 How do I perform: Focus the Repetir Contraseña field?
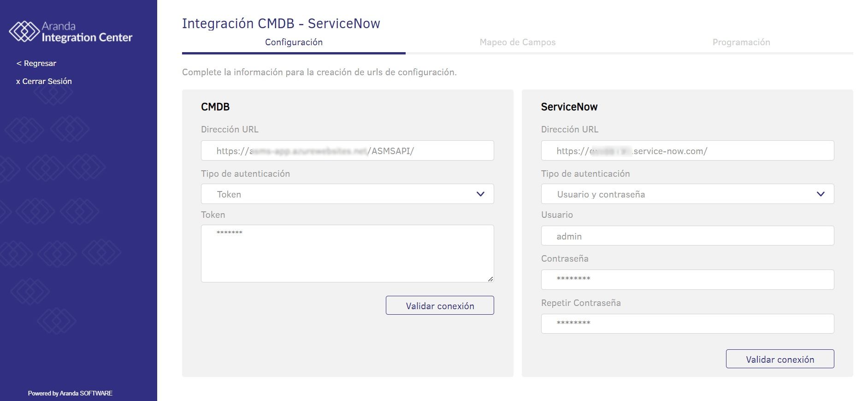687,323
